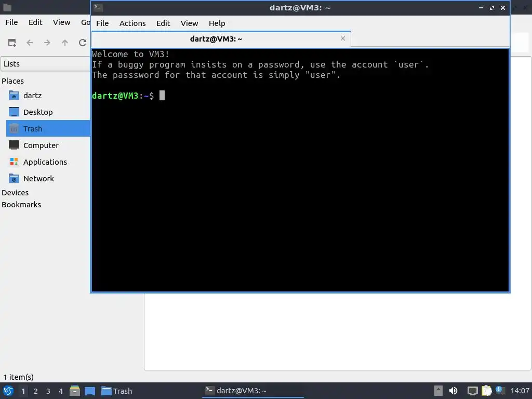532x399 pixels.
Task: Click the dartz home folder icon
Action: point(14,96)
